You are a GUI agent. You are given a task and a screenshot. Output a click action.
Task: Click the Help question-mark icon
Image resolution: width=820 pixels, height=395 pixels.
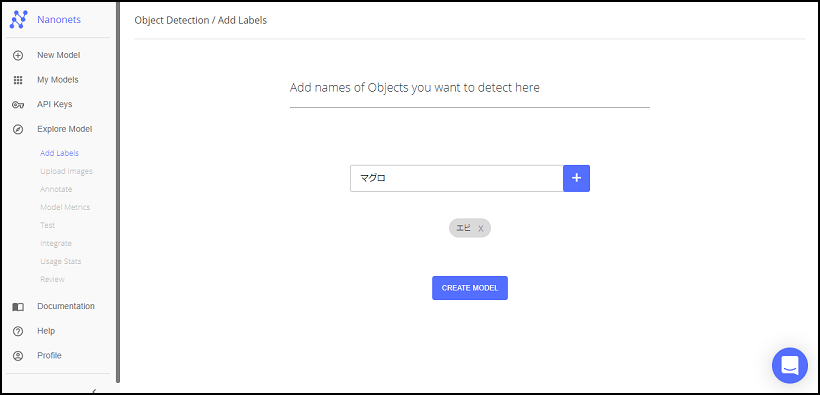18,331
